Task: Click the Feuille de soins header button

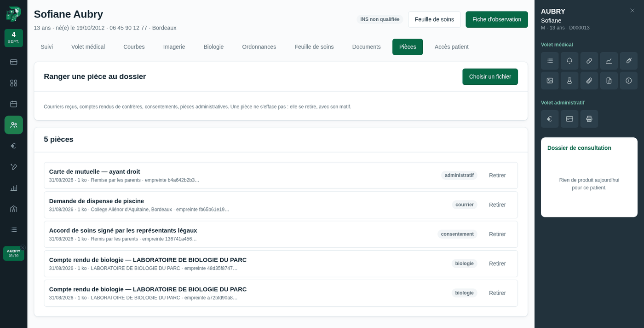Action: point(434,19)
